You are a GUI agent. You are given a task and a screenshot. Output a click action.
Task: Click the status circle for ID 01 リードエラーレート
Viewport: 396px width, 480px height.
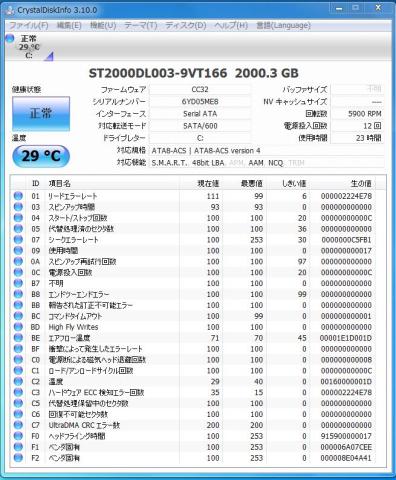18,196
